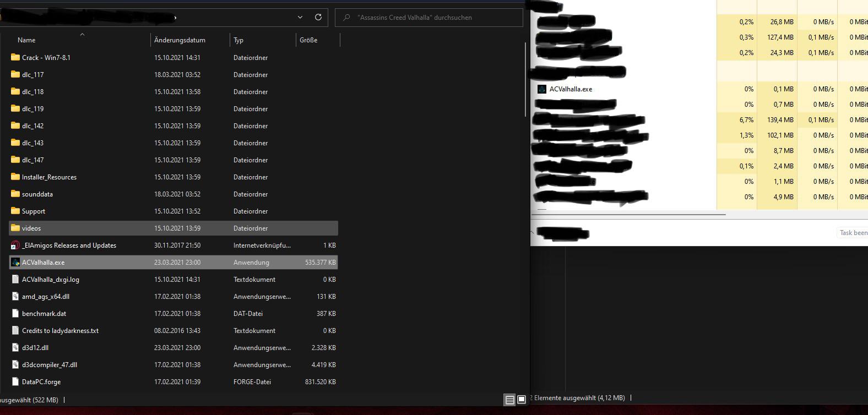Screen dimensions: 868x415
Task: Select the Installer_Resources folder icon
Action: point(15,177)
